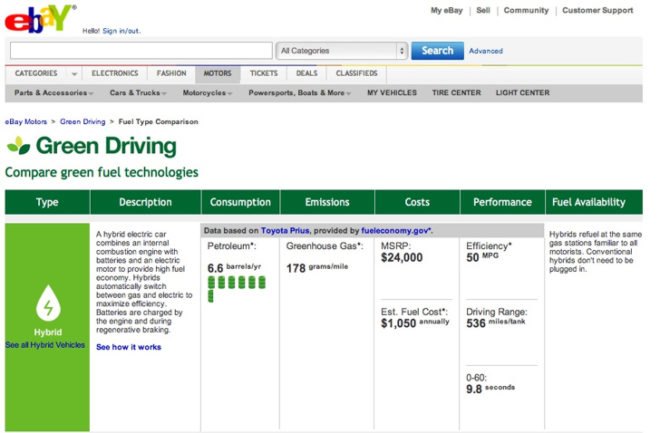
Task: Switch to the FASHION tab
Action: coord(171,73)
